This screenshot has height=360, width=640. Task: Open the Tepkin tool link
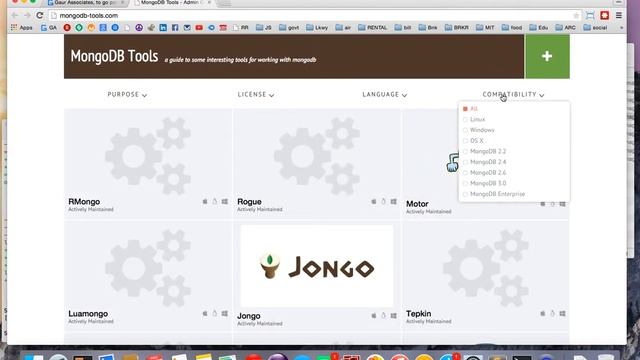[418, 313]
